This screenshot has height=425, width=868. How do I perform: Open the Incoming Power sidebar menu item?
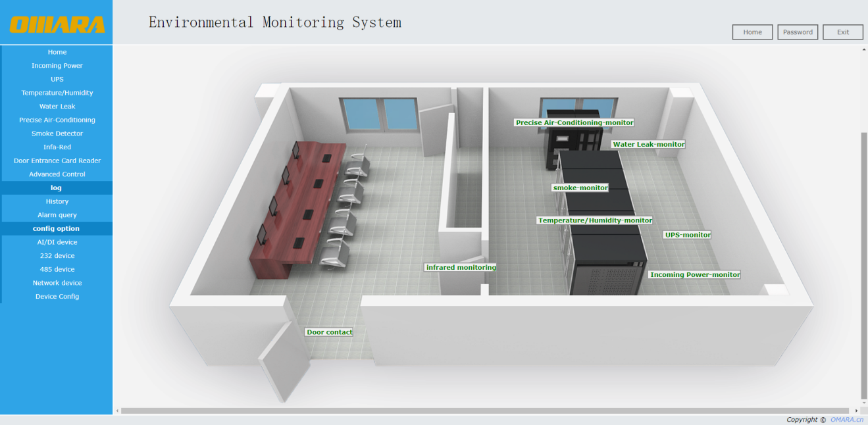(x=57, y=66)
